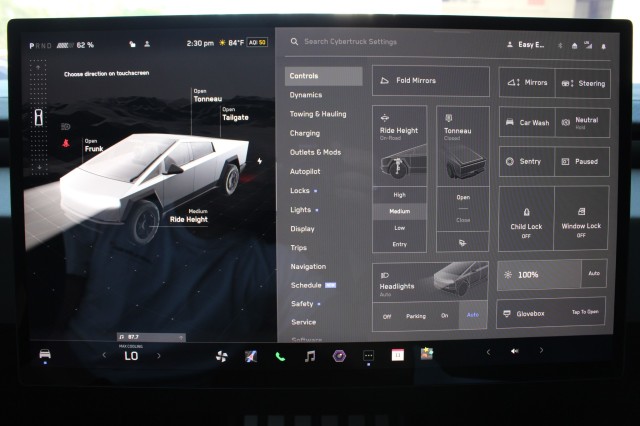This screenshot has height=426, width=640.
Task: Enable Sentry mode
Action: [x=526, y=161]
